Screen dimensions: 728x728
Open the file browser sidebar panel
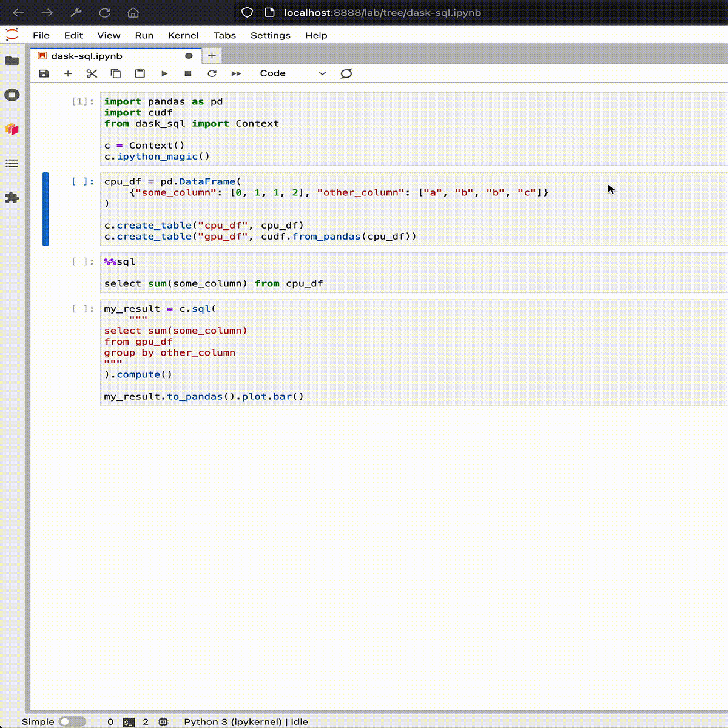point(12,60)
